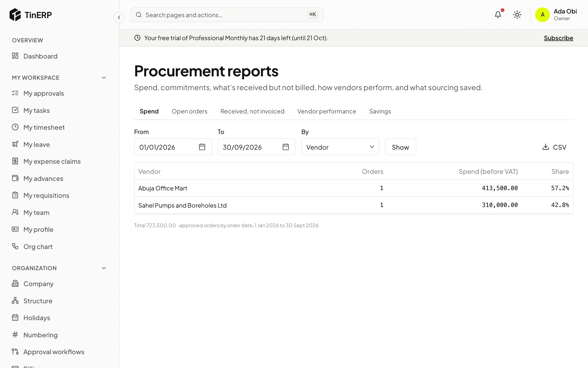Screen dimensions: 588x368
Task: Switch to the Vendor performance tab
Action: 326,111
